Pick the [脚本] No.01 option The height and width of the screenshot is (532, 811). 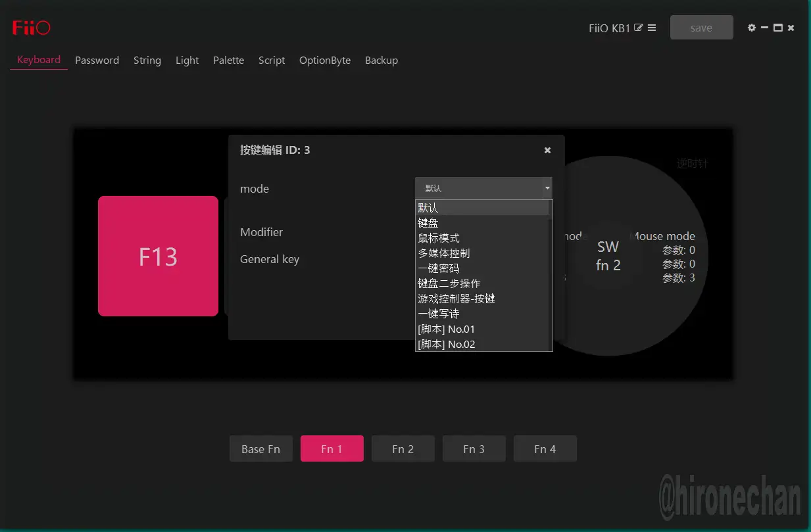point(446,329)
